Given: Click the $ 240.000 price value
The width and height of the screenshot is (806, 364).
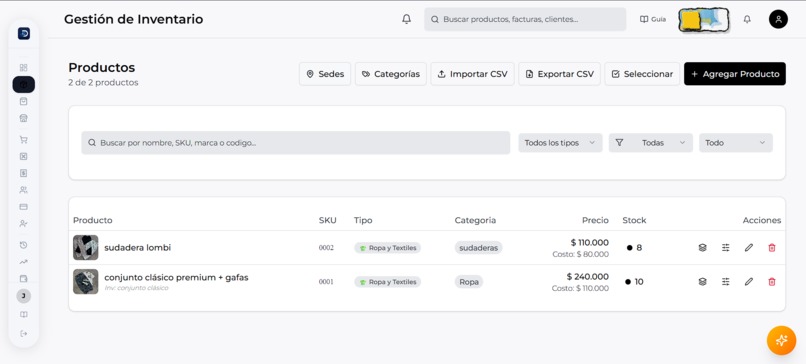Looking at the screenshot, I should pyautogui.click(x=588, y=277).
